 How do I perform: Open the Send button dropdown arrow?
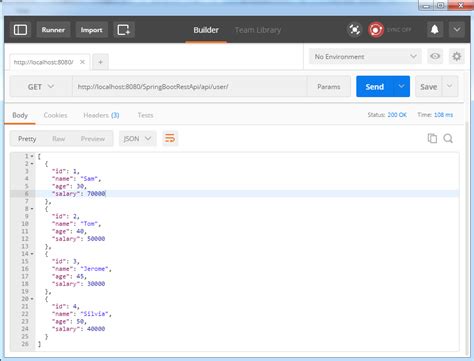pos(401,87)
